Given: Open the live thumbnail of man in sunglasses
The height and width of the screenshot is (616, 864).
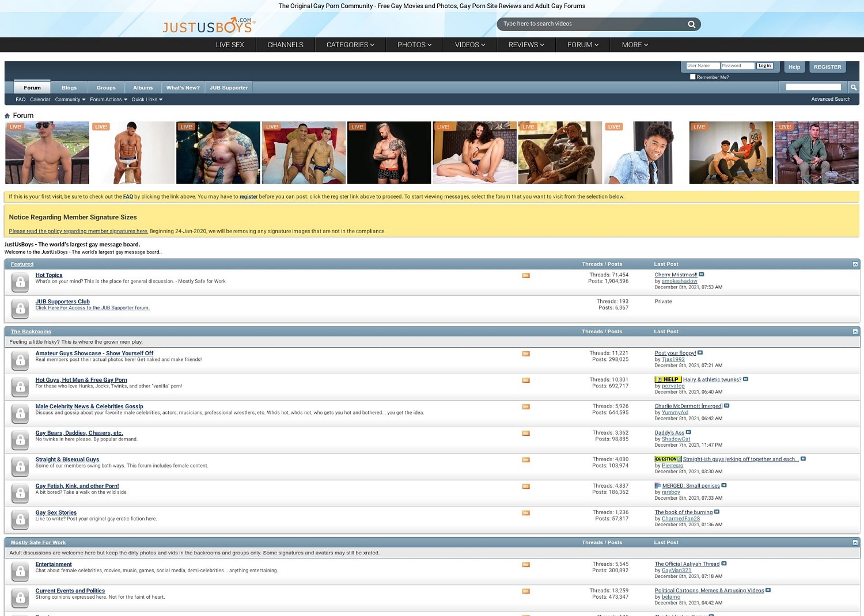Looking at the screenshot, I should point(47,153).
